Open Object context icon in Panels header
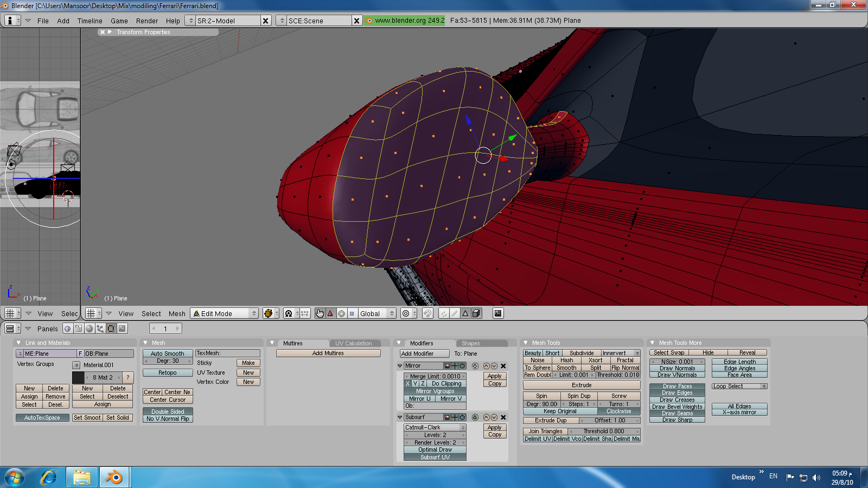Image resolution: width=868 pixels, height=488 pixels. [x=100, y=329]
